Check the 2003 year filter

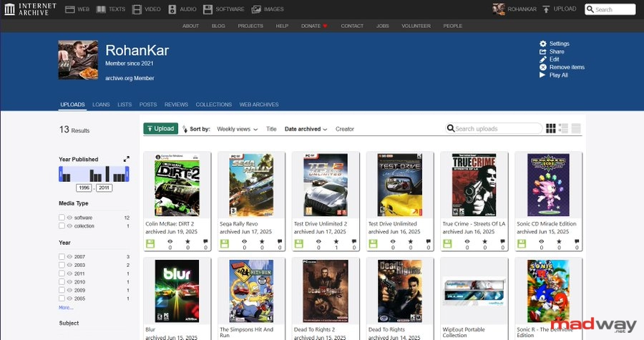(x=62, y=265)
